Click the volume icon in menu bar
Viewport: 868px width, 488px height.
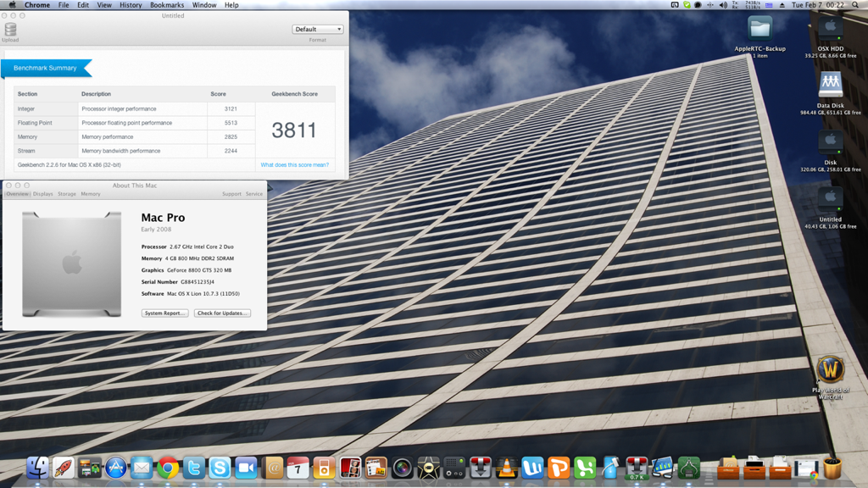723,5
